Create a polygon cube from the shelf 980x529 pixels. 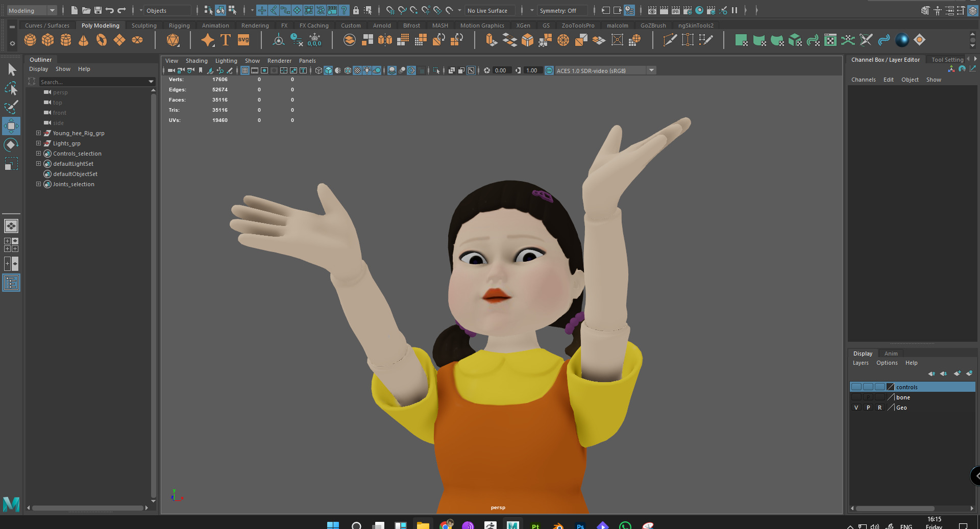tap(48, 40)
